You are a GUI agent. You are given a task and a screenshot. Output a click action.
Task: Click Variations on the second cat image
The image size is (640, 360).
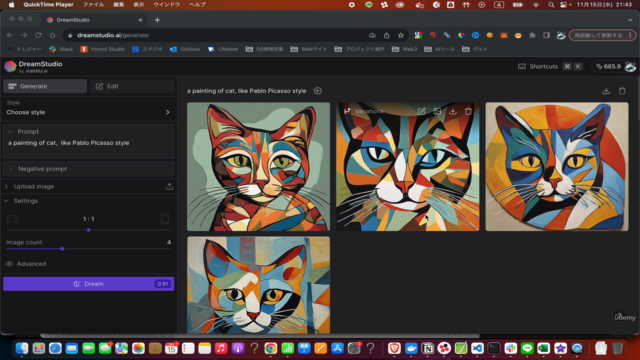363,111
